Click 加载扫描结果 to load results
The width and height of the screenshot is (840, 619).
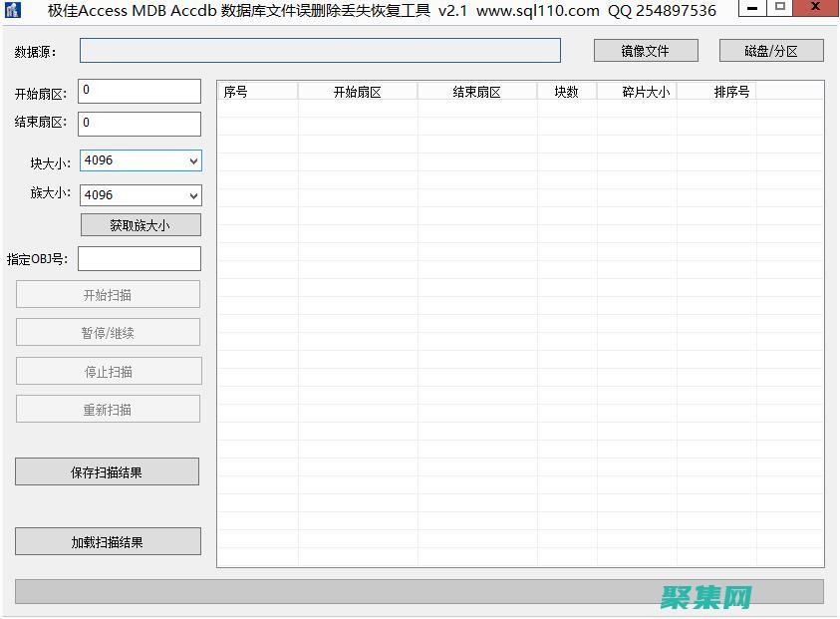pos(108,541)
